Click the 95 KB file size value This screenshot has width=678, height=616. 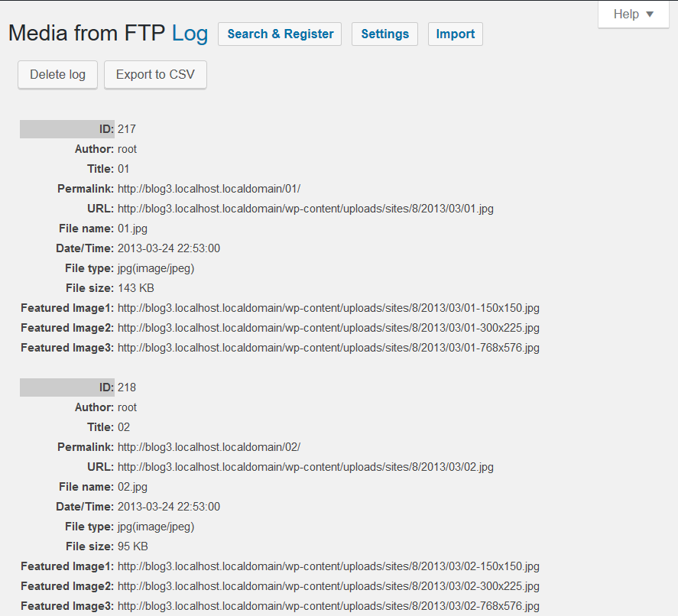pyautogui.click(x=133, y=546)
